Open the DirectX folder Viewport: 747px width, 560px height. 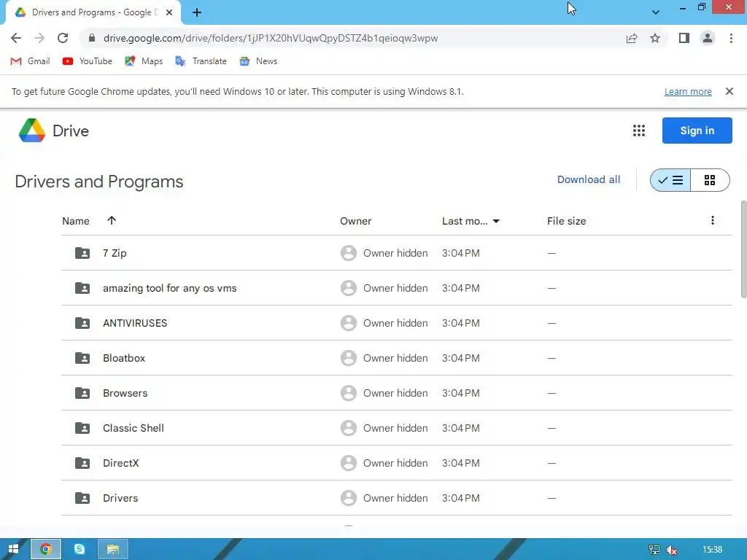tap(396, 463)
